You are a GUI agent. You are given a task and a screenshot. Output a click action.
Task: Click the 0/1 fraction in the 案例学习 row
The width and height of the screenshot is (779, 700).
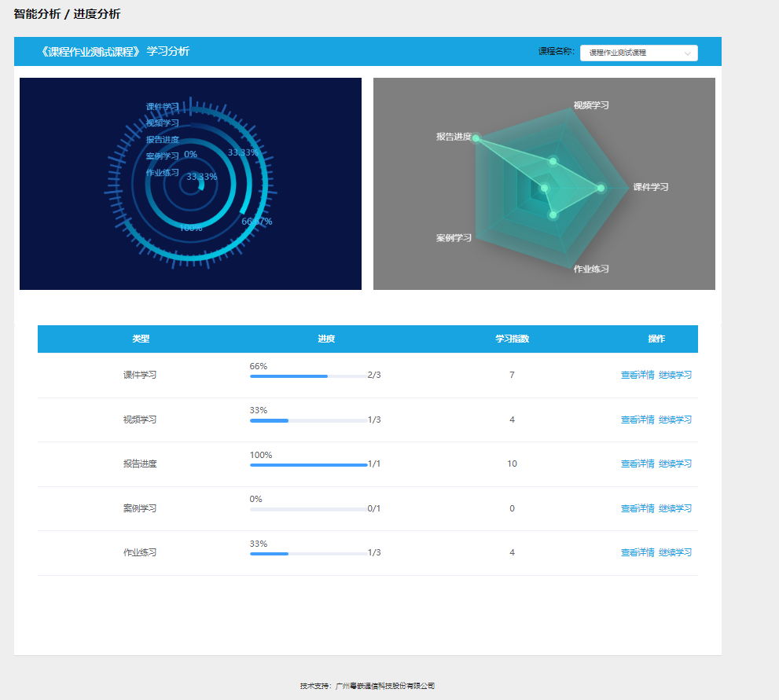point(374,508)
